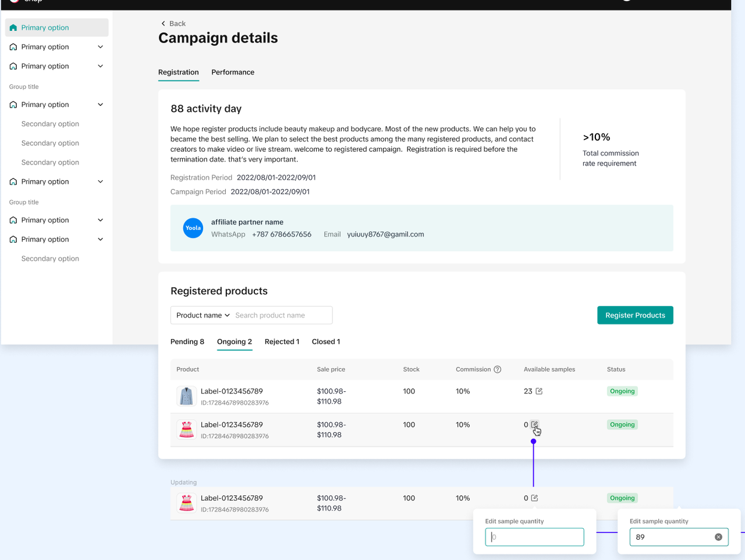Select the highlighted Primary option home icon
This screenshot has width=745, height=560.
[x=13, y=27]
